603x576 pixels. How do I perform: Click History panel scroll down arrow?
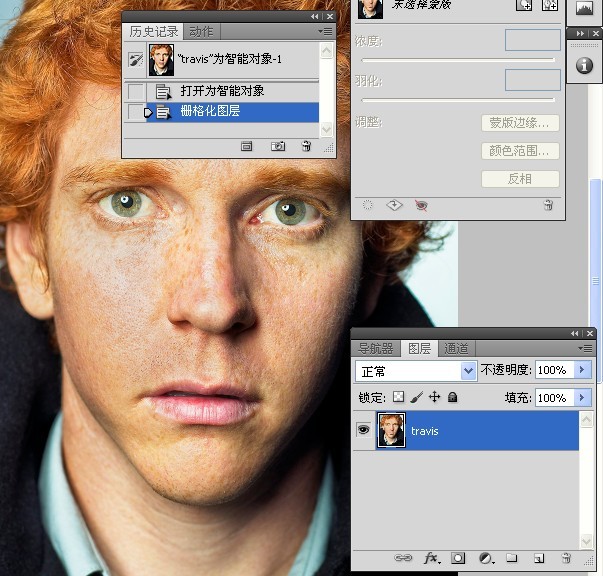[326, 129]
